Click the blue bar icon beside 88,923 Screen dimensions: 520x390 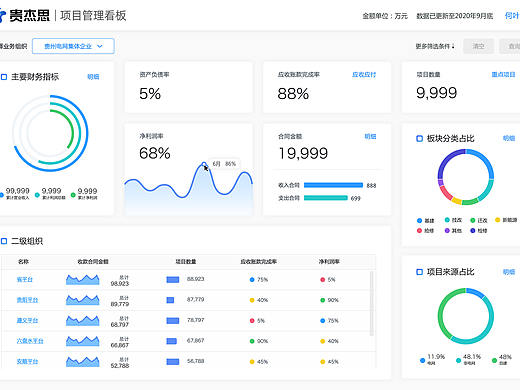point(173,279)
